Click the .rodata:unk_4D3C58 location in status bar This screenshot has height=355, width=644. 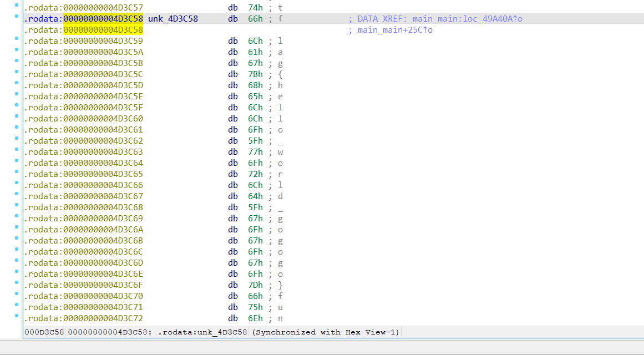(204, 332)
